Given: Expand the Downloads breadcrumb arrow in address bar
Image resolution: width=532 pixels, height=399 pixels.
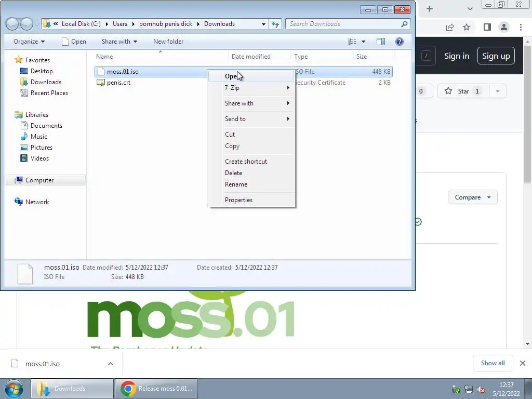Looking at the screenshot, I should pyautogui.click(x=198, y=24).
